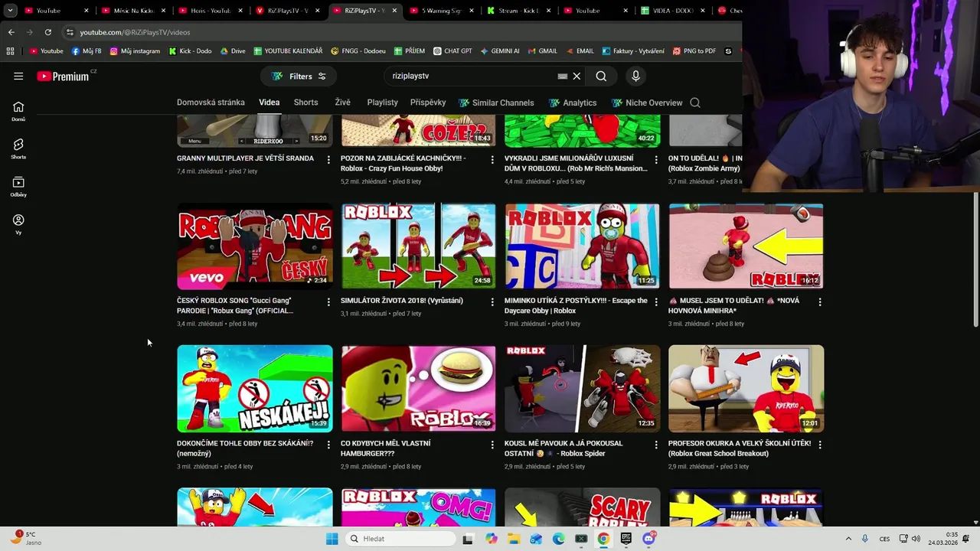Image resolution: width=980 pixels, height=551 pixels.
Task: Open video title CO KDYBYCH MĚL VLASTNÍ HAMBURGER
Action: click(386, 448)
